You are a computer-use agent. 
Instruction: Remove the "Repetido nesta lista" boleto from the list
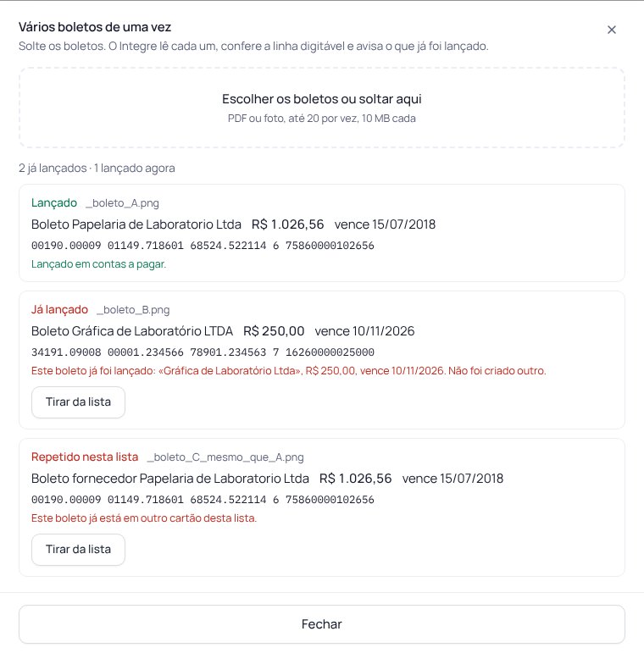pyautogui.click(x=78, y=550)
